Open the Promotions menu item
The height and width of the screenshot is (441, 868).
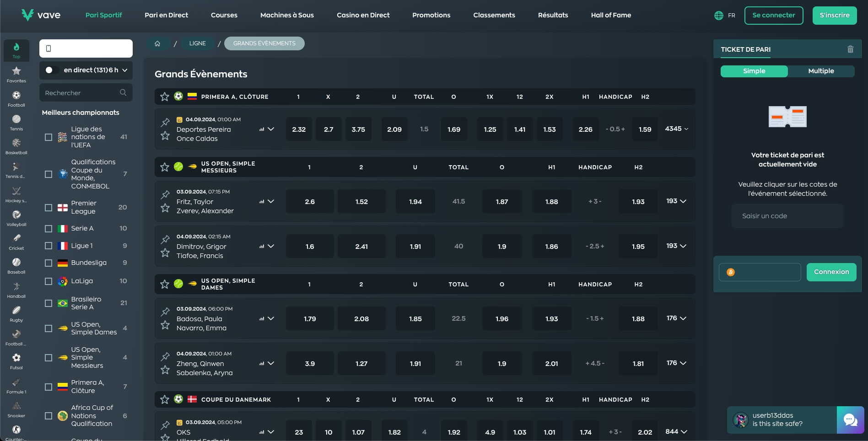pyautogui.click(x=431, y=15)
